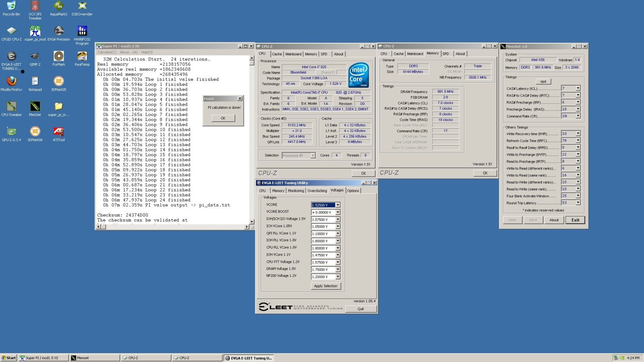Switch to the Overclocking tab in E-LEET
The height and width of the screenshot is (362, 644).
317,191
